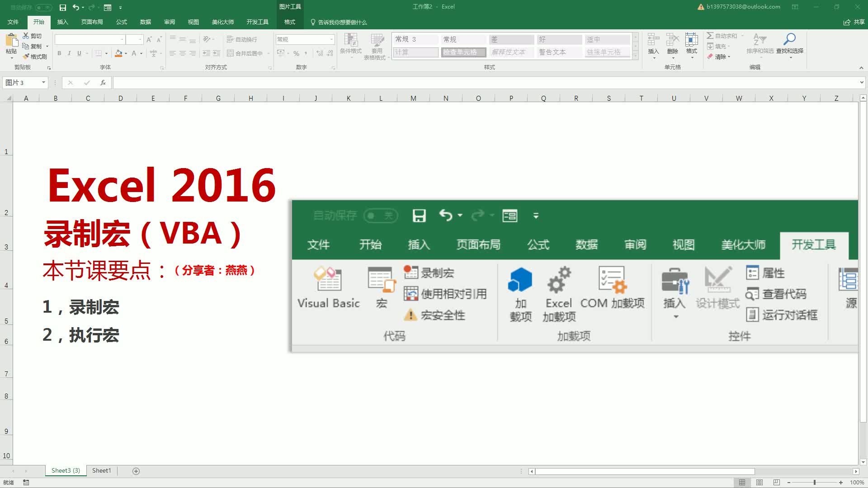This screenshot has height=488, width=868.
Task: Save the workbook from quick access toolbar
Action: point(63,7)
